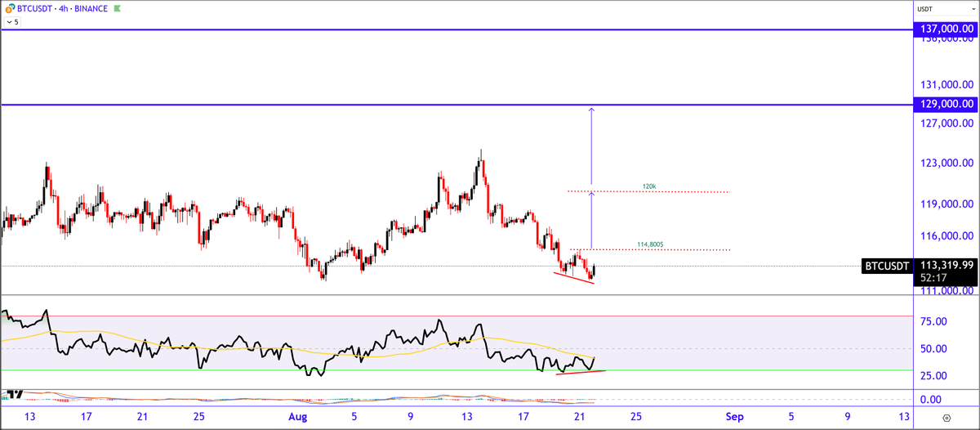Click 0.00 on the bottom indicator scale
This screenshot has height=430, width=980.
[931, 399]
